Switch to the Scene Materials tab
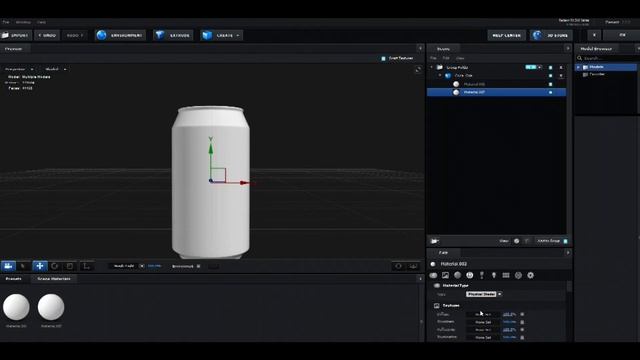 click(54, 279)
